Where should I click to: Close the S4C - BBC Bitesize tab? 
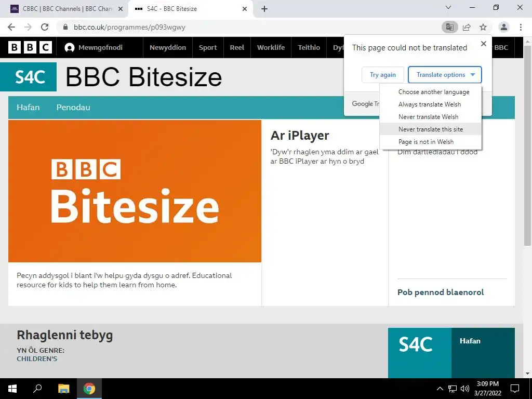coord(245,9)
